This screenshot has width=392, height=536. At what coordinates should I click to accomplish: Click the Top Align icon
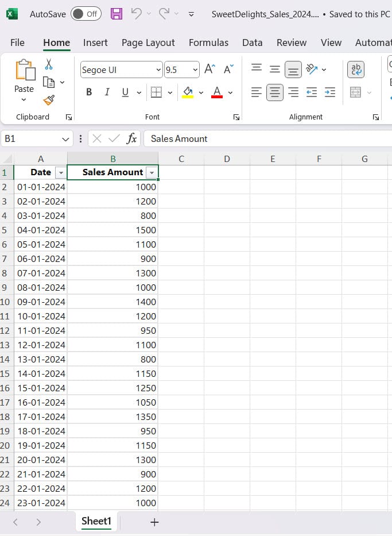(x=257, y=68)
